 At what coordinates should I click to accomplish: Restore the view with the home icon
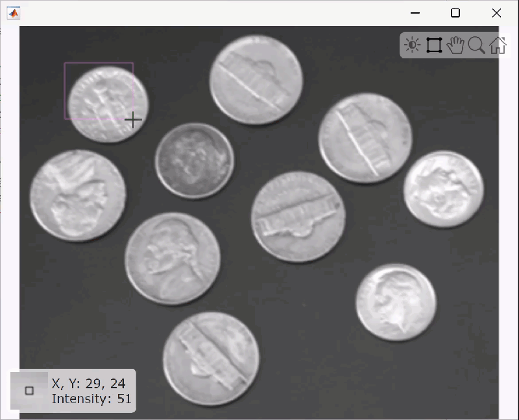pos(498,45)
